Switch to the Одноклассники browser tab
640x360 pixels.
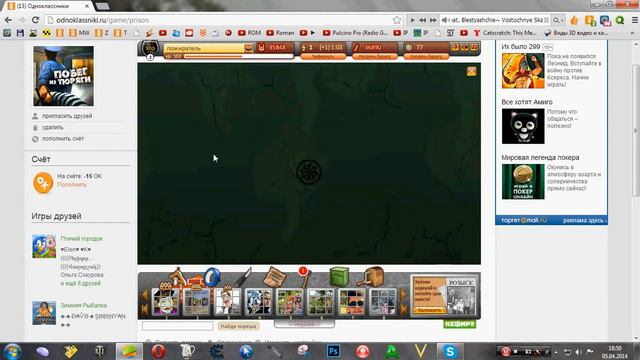click(48, 6)
